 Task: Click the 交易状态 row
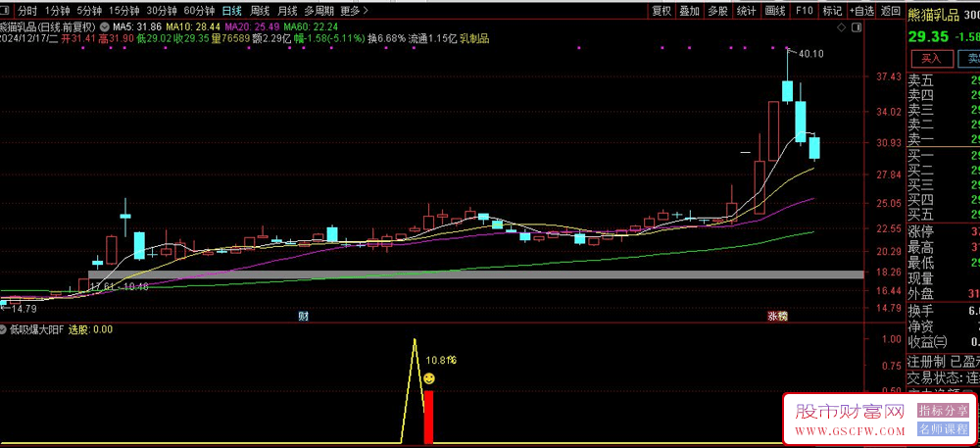coord(944,377)
